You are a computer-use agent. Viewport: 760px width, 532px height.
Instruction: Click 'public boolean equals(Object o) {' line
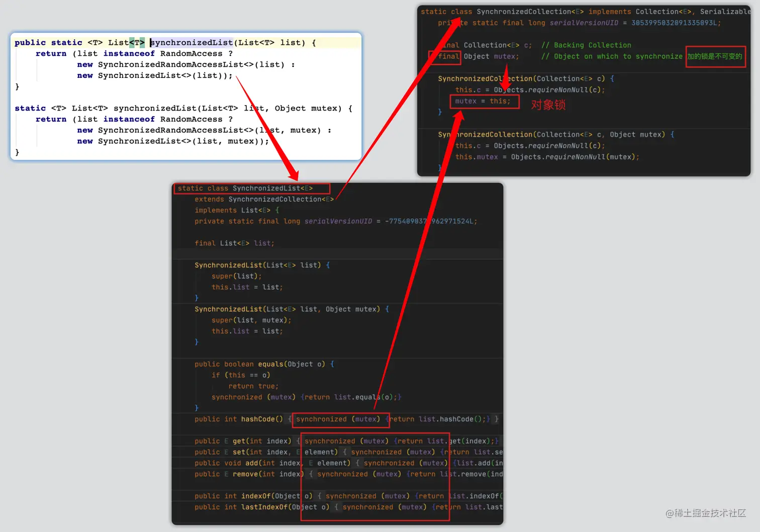264,364
